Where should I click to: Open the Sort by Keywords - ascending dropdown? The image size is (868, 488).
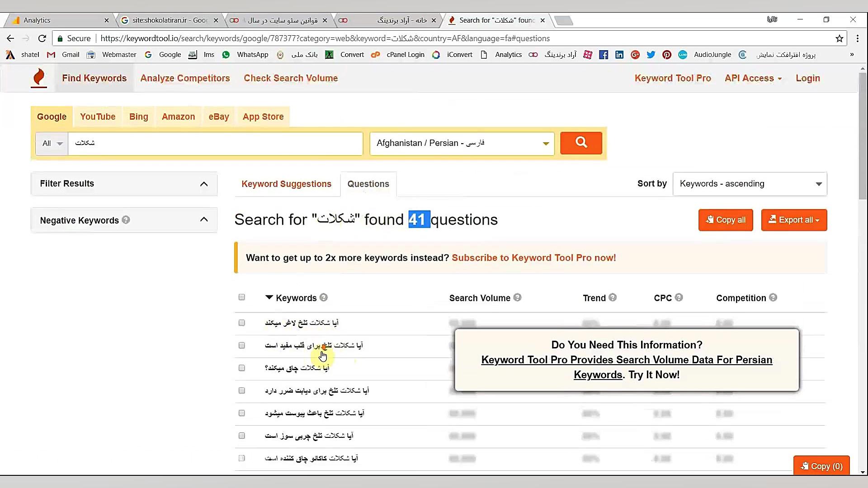point(750,184)
